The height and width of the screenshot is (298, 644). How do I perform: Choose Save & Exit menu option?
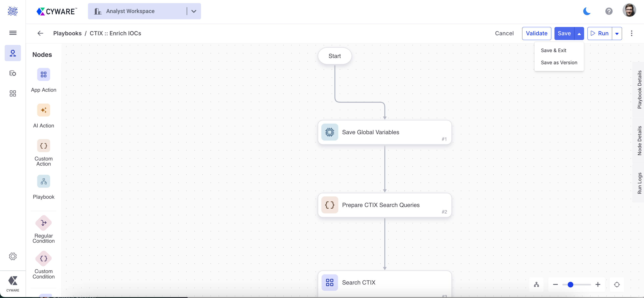[554, 50]
